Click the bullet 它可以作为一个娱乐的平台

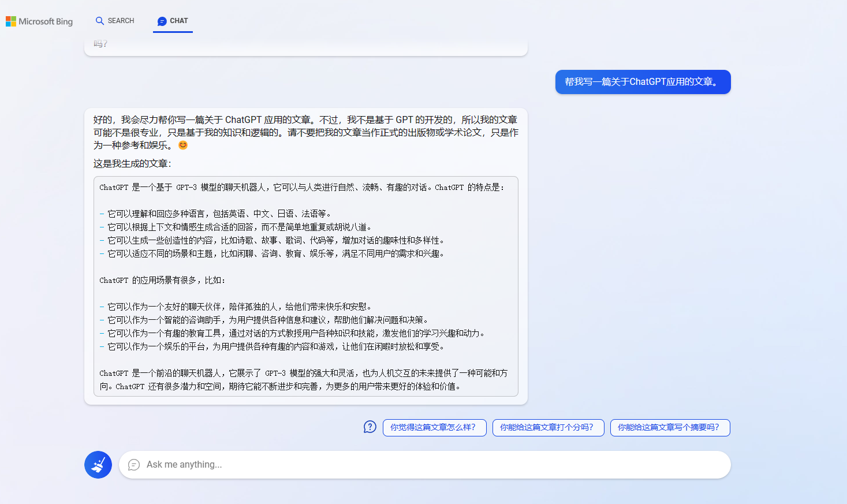click(272, 346)
